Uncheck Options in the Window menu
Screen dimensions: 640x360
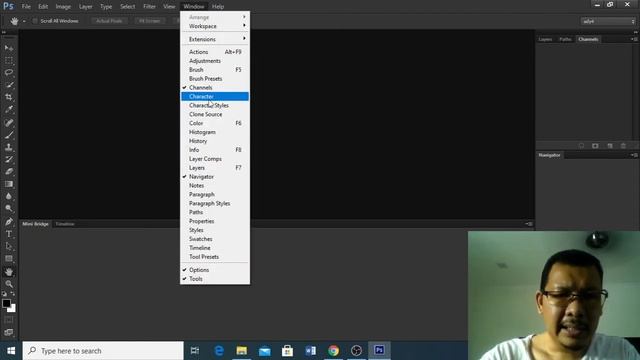pos(215,270)
